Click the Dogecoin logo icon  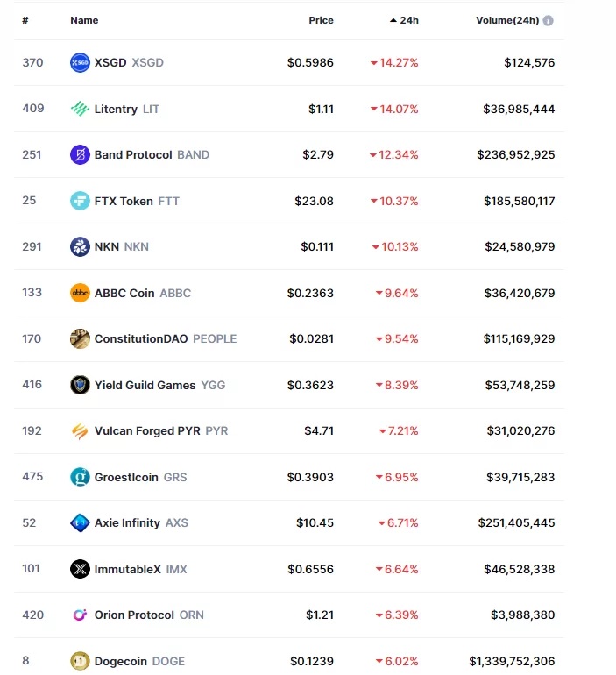click(x=80, y=661)
